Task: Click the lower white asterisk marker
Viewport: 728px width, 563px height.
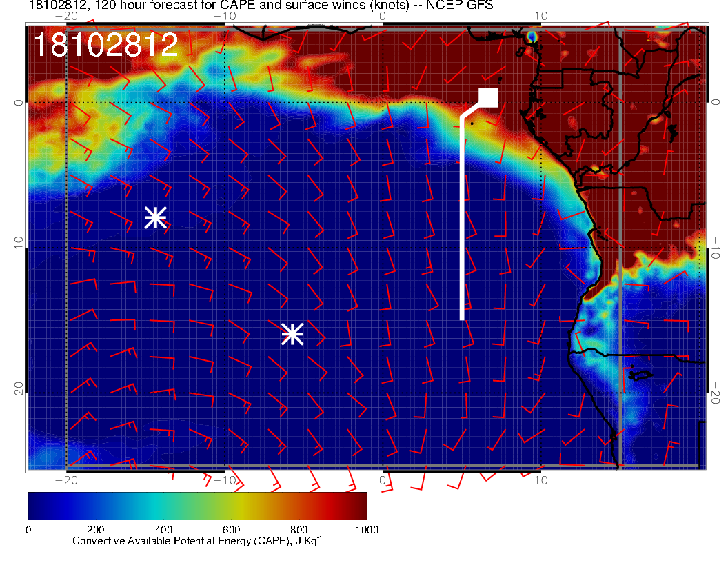Action: [x=292, y=334]
